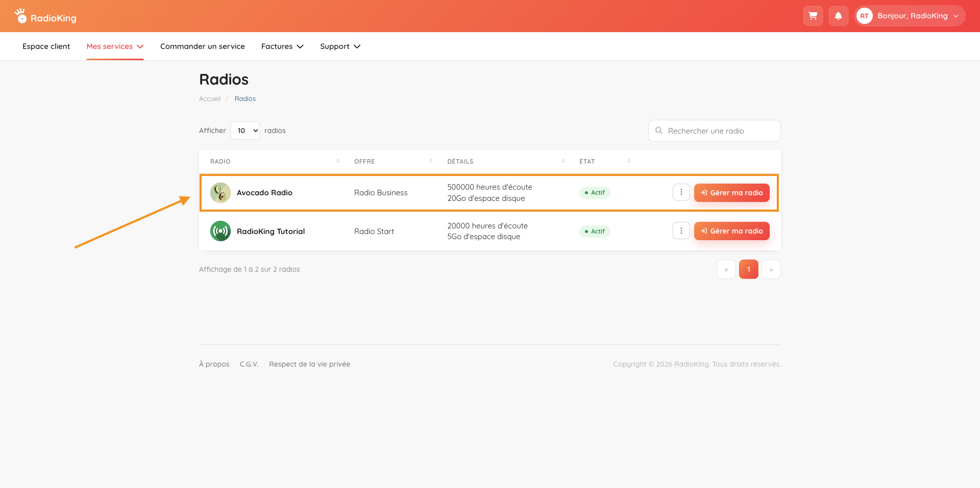Image resolution: width=980 pixels, height=488 pixels.
Task: Go to the previous page of radios
Action: point(726,269)
